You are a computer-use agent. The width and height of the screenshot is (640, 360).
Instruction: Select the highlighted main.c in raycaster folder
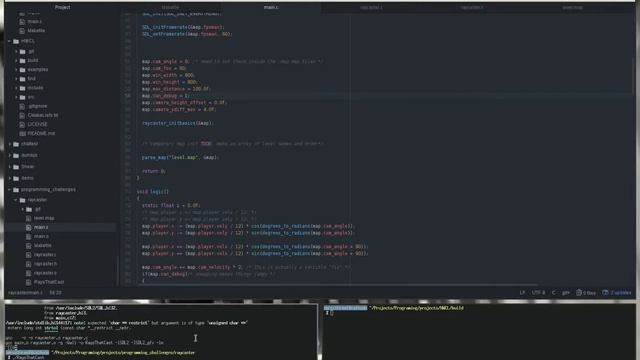point(41,227)
